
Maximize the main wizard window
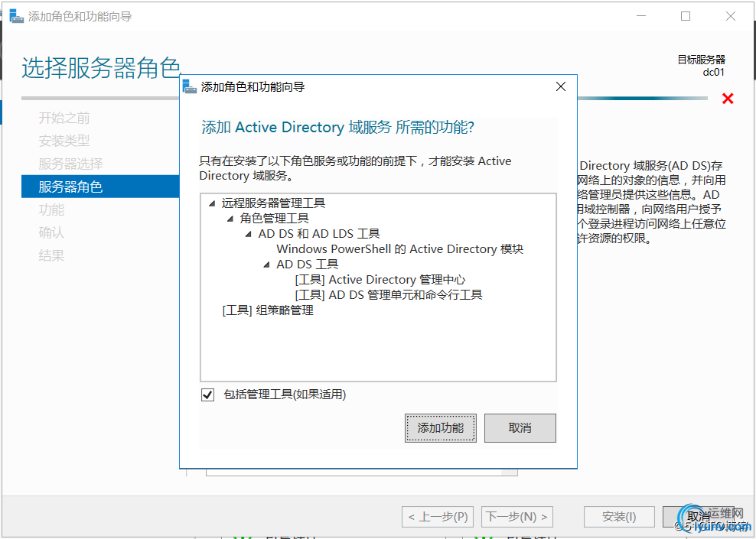click(685, 16)
